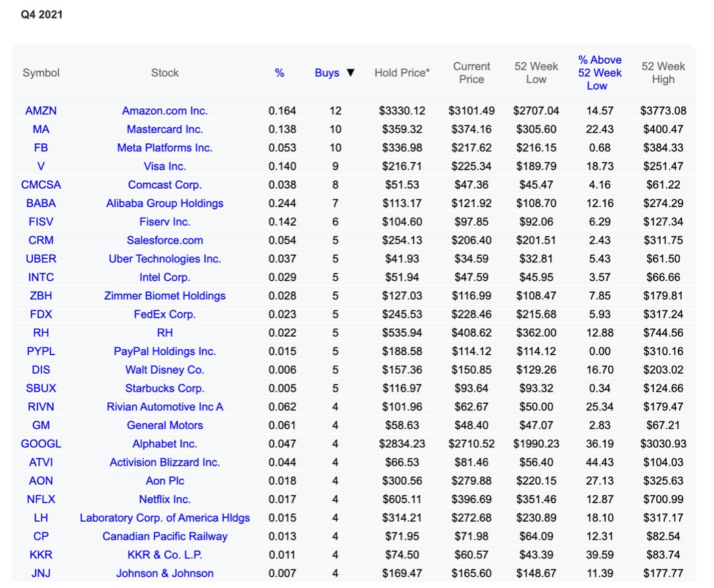Image resolution: width=714 pixels, height=588 pixels.
Task: Click NFLX ticker symbol
Action: [41, 499]
